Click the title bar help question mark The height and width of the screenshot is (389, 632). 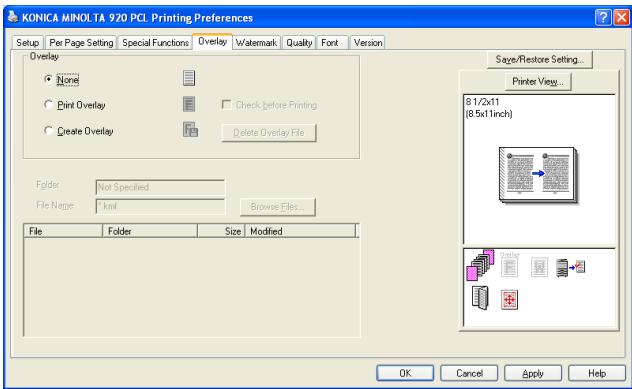(x=603, y=17)
